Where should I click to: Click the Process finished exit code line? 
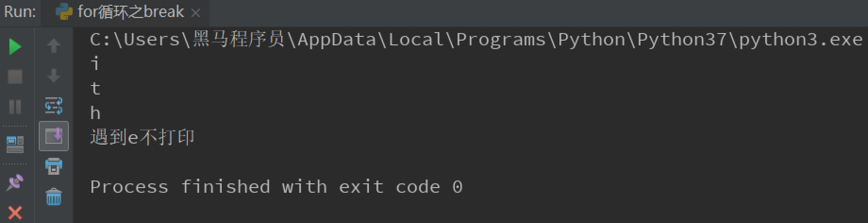pyautogui.click(x=276, y=187)
